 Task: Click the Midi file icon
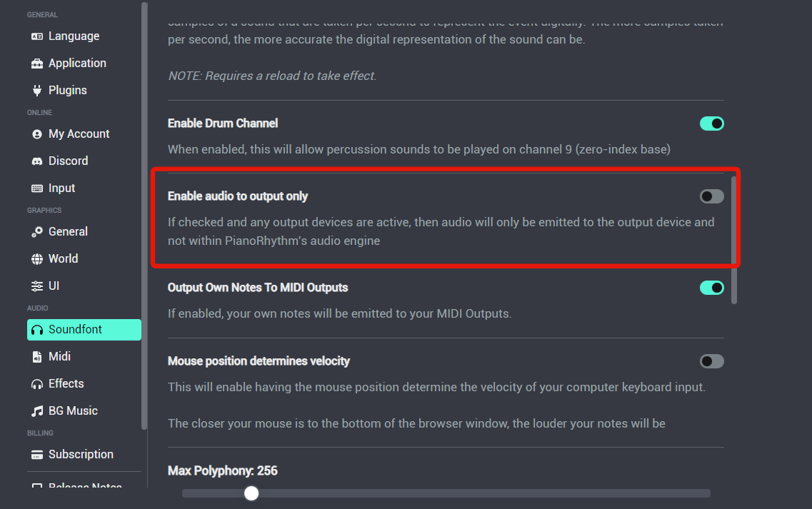(36, 357)
